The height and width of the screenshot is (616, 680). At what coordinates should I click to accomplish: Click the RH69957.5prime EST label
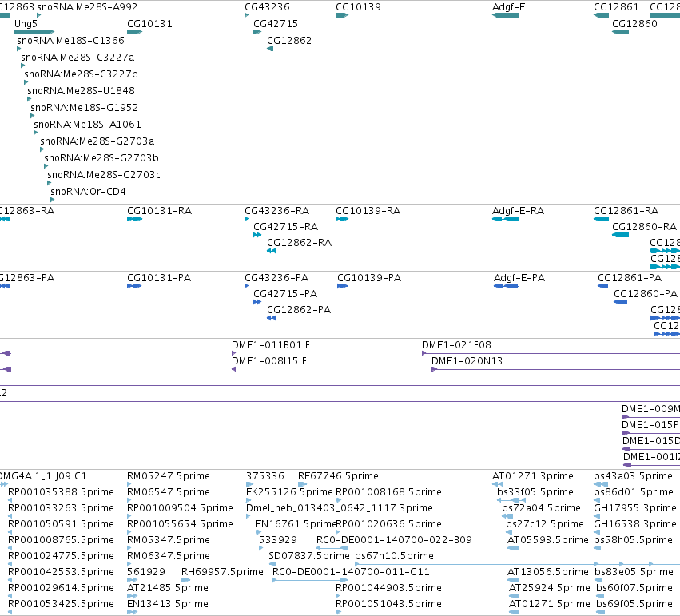pos(222,572)
